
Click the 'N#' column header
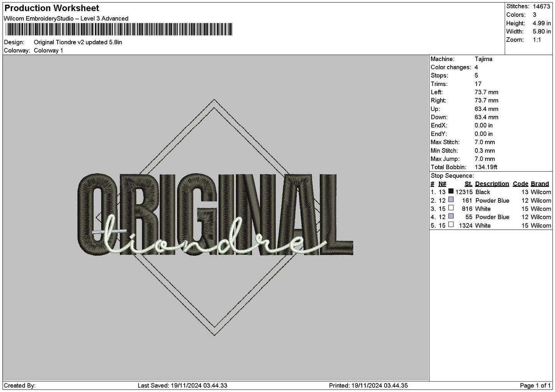tap(442, 184)
